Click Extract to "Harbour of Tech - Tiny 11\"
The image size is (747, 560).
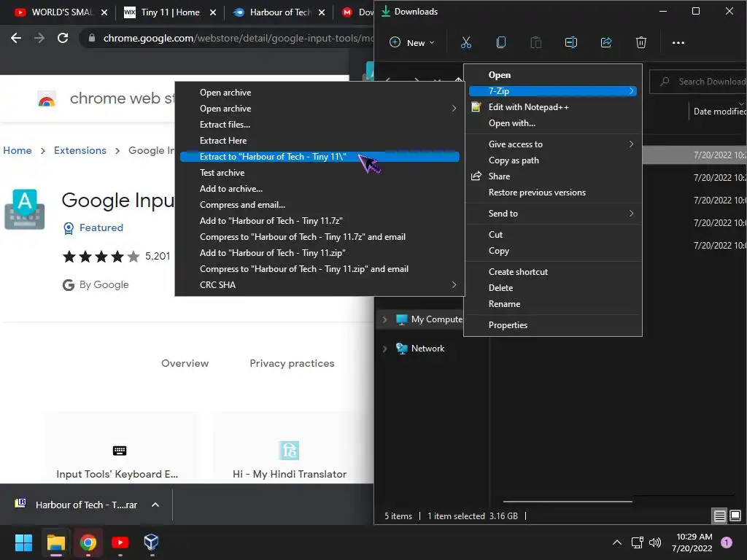tap(320, 157)
